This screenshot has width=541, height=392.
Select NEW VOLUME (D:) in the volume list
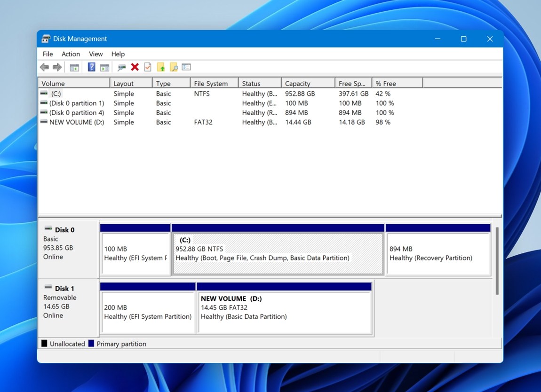click(x=77, y=122)
